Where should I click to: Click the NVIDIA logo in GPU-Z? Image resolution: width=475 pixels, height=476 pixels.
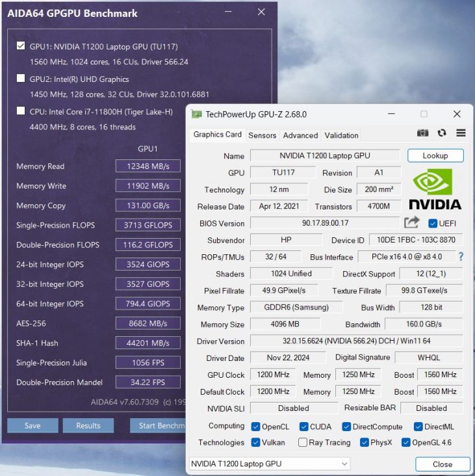[435, 189]
